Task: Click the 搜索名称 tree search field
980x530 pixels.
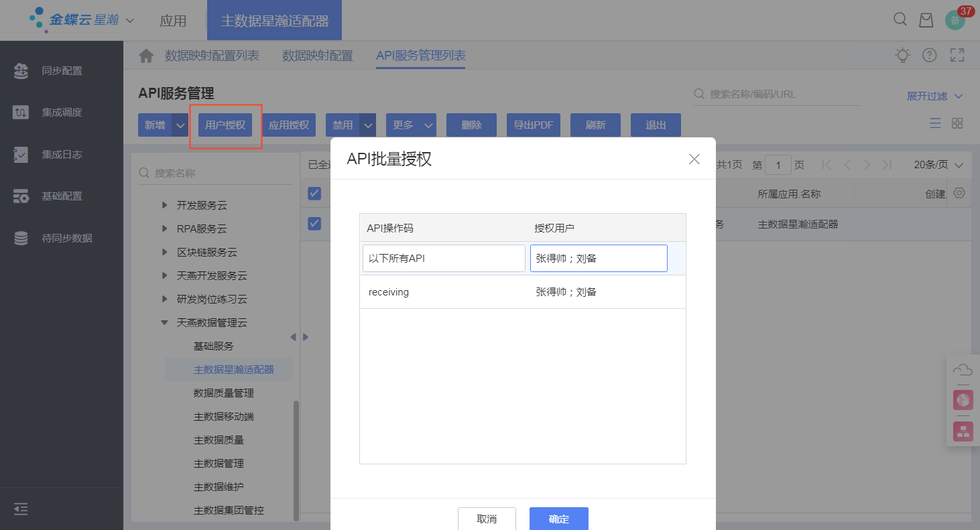Action: pyautogui.click(x=215, y=173)
